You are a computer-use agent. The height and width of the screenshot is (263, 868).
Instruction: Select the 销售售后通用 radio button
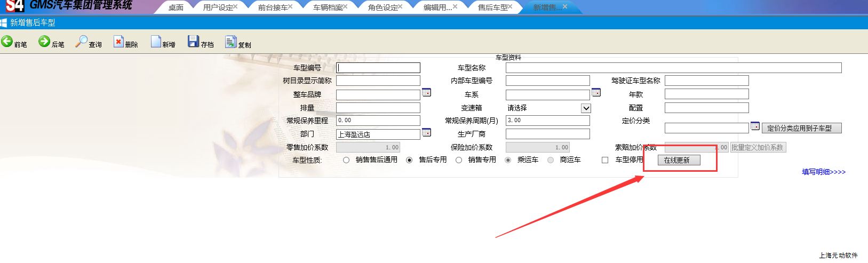point(346,160)
